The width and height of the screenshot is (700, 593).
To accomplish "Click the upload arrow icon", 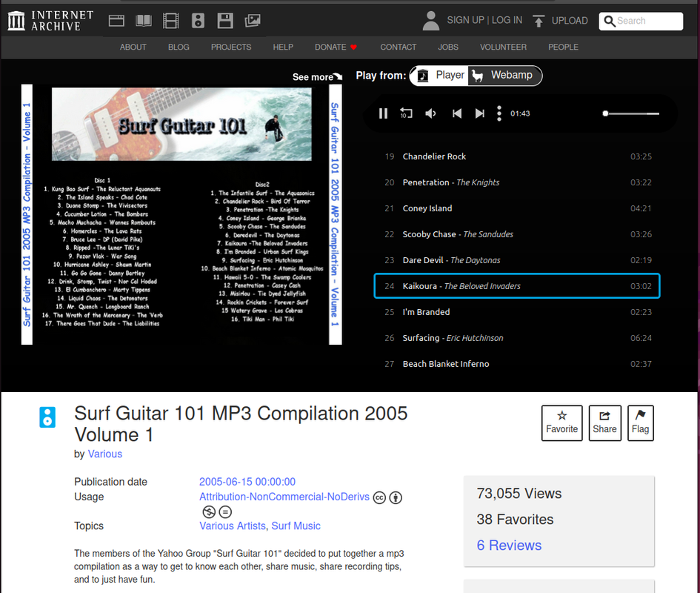I will (x=539, y=21).
